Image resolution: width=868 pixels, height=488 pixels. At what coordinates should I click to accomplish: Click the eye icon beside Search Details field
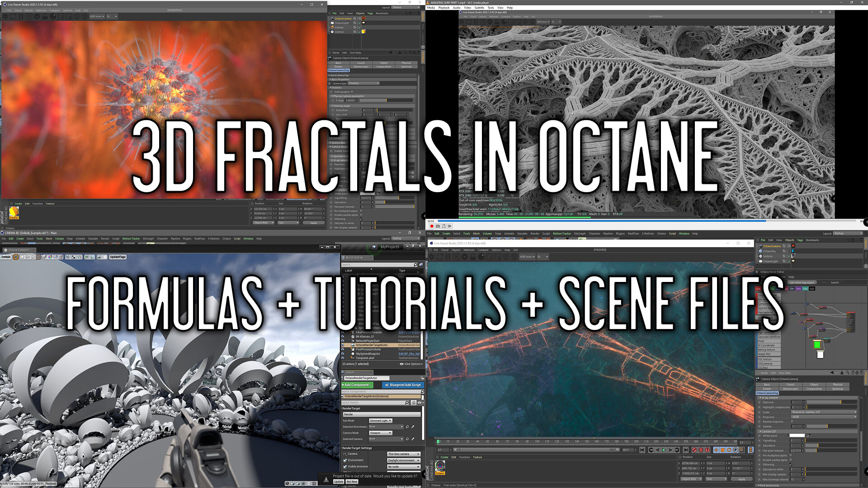tap(420, 403)
